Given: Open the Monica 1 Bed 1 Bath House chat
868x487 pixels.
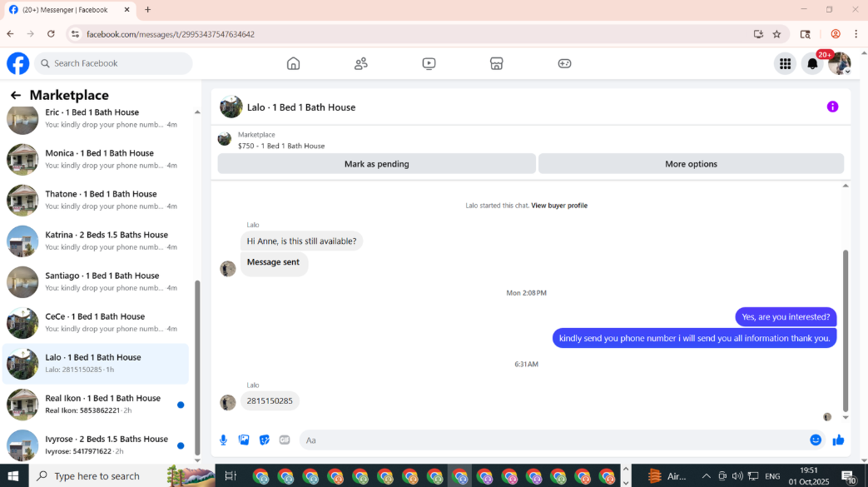Looking at the screenshot, I should 95,160.
